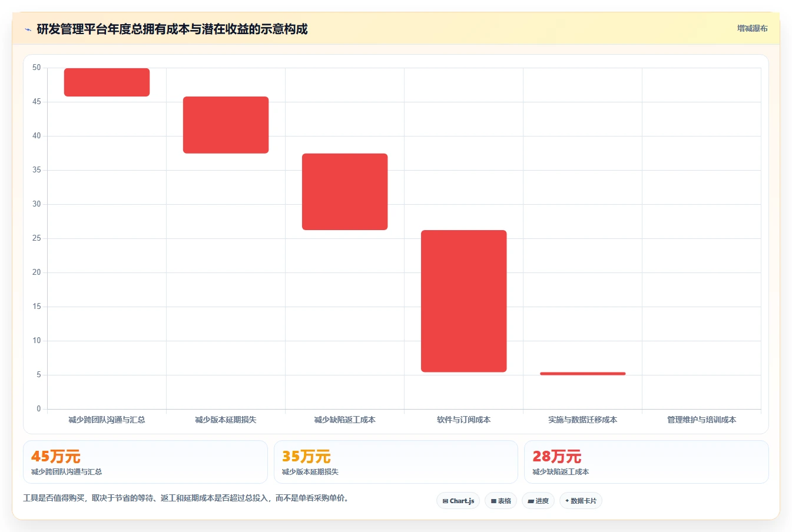This screenshot has width=792, height=532.
Task: Click the caption 减少跨团队沟通与汇总 under 45万元
Action: coord(67,472)
